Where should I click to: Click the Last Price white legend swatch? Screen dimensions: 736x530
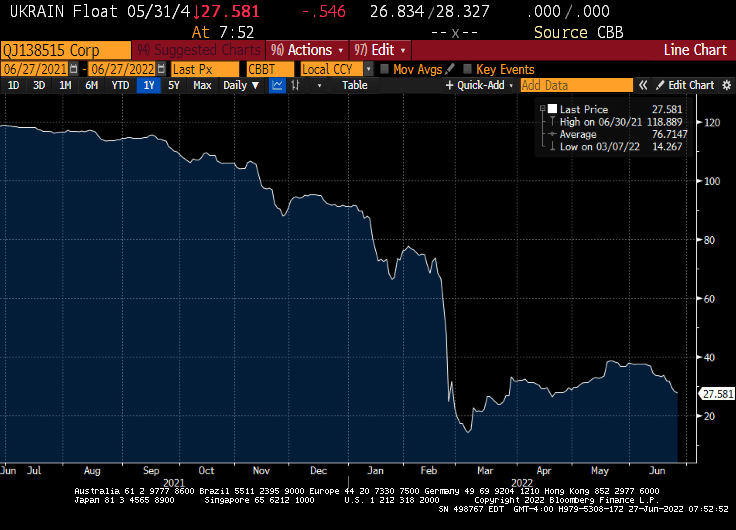click(x=552, y=108)
